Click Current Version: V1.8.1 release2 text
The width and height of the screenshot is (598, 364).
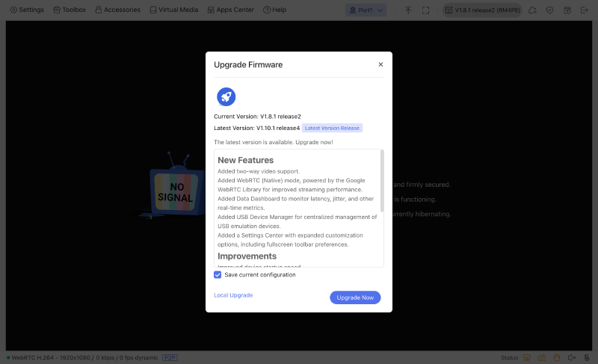257,117
